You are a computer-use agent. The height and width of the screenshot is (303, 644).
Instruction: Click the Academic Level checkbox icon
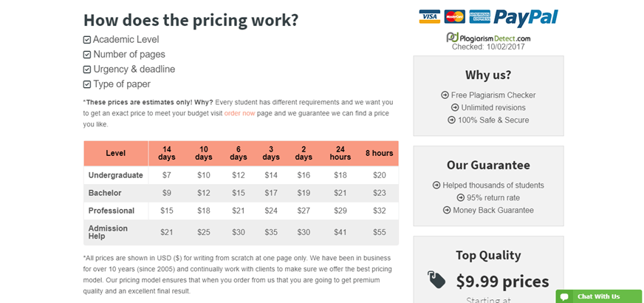86,40
